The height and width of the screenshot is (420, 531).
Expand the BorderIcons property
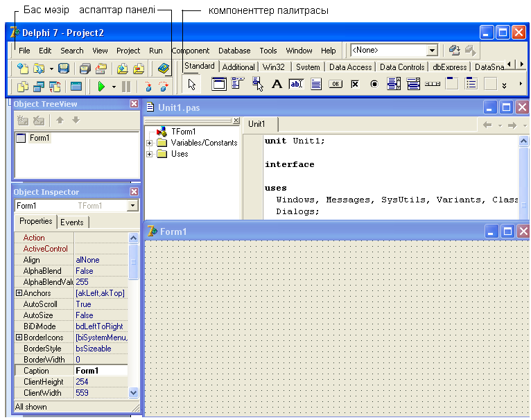pos(19,338)
